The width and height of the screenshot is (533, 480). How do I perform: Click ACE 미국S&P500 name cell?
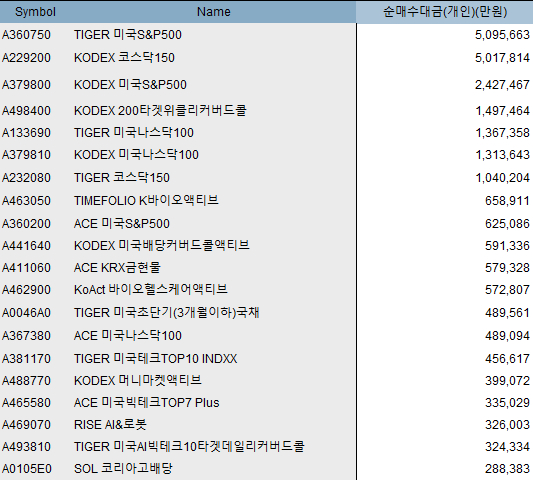click(122, 224)
